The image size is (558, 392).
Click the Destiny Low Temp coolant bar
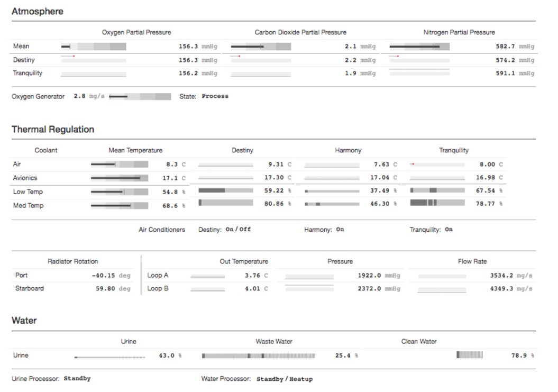[x=225, y=190]
